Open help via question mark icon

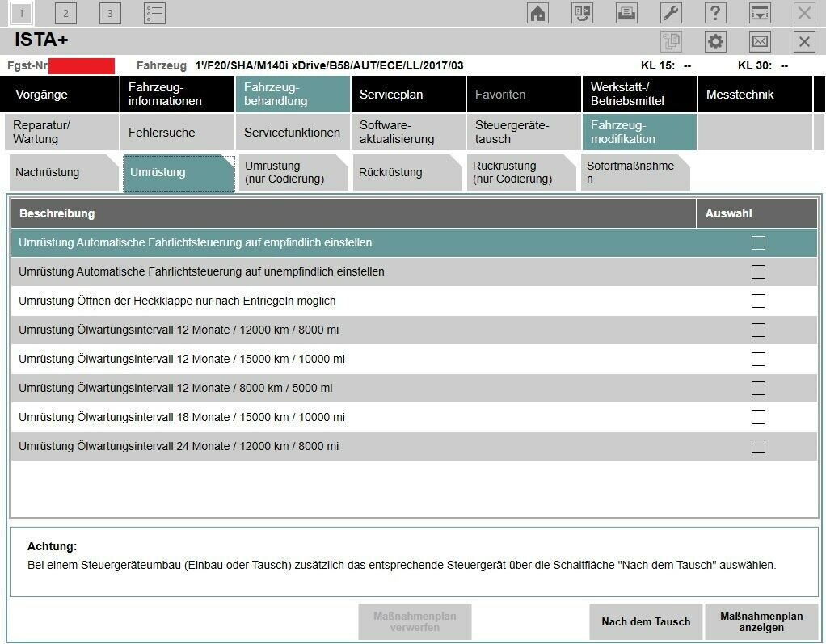point(715,13)
